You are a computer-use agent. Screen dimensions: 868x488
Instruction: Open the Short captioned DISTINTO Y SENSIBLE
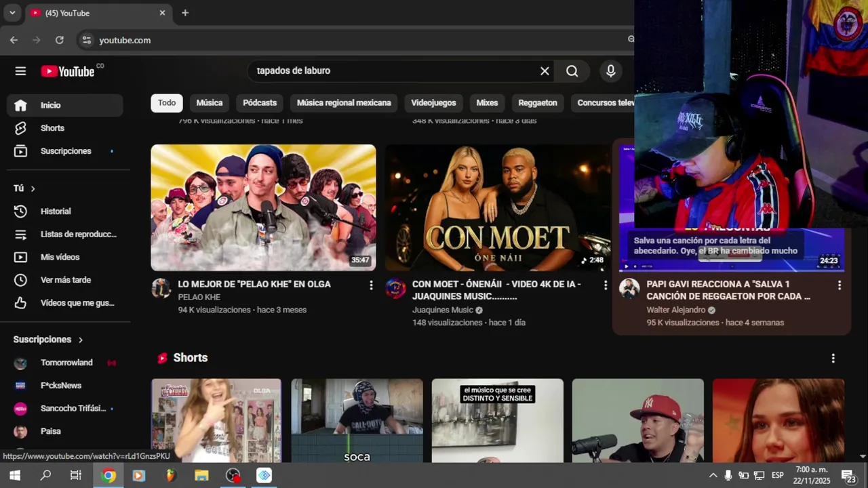click(498, 420)
